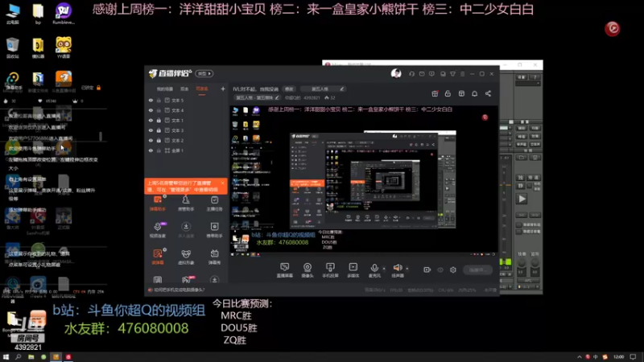
Task: Open gift box icon above preview
Action: [435, 93]
